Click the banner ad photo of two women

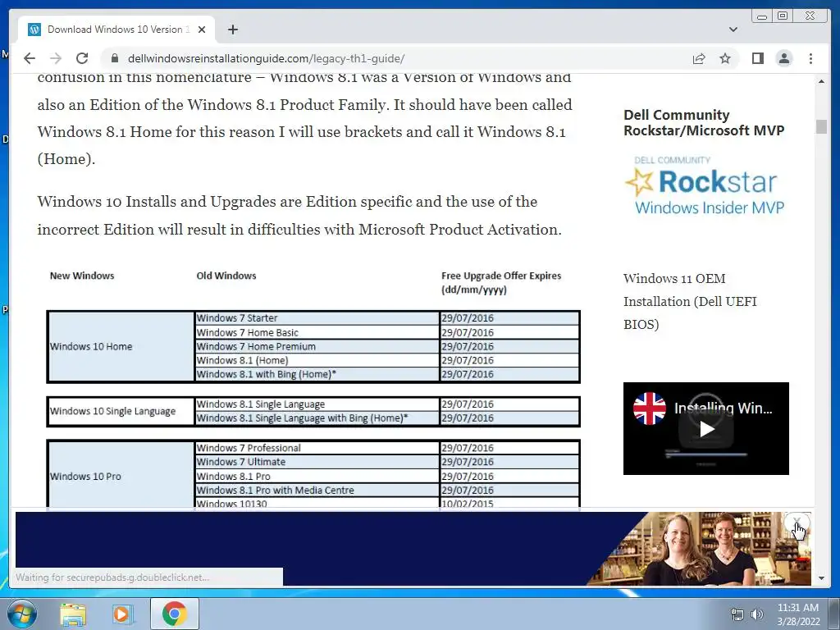click(x=699, y=548)
